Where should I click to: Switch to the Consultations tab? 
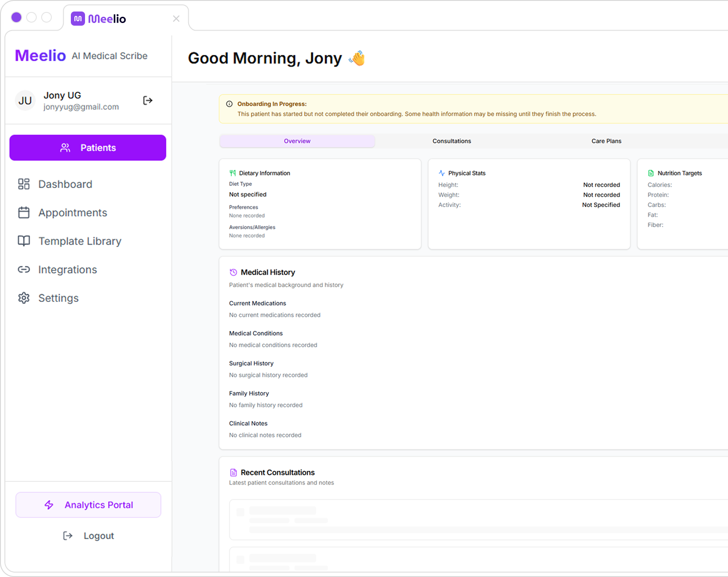click(x=452, y=141)
